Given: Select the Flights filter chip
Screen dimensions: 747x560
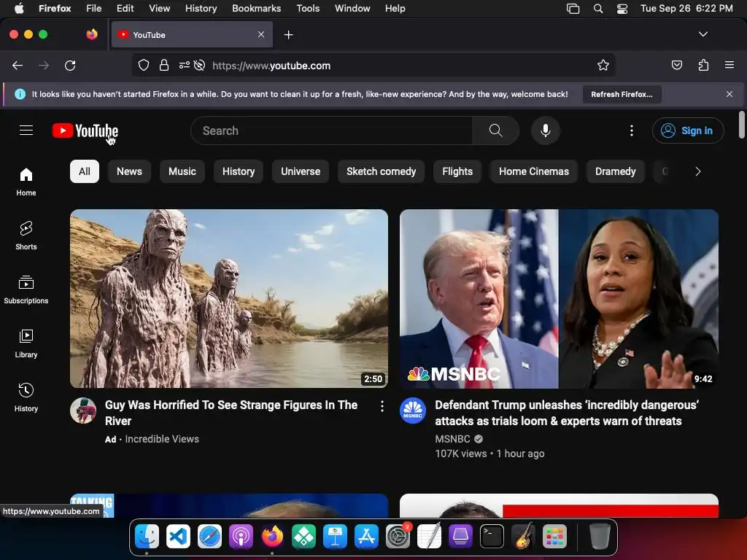Looking at the screenshot, I should pos(457,171).
